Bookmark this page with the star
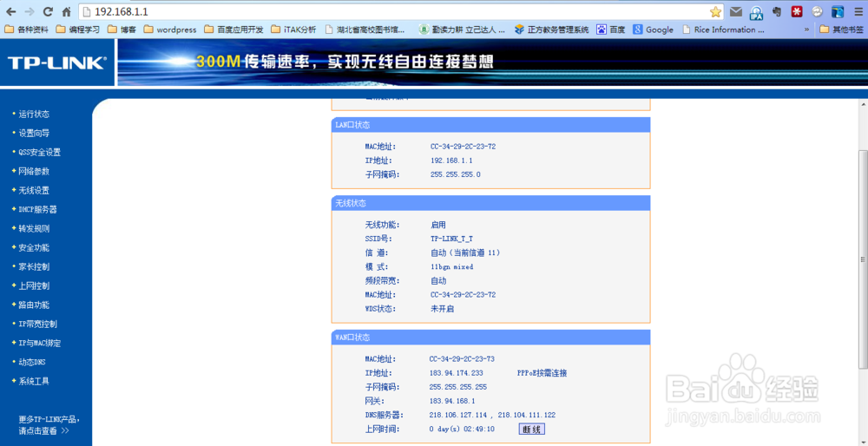 pyautogui.click(x=715, y=11)
